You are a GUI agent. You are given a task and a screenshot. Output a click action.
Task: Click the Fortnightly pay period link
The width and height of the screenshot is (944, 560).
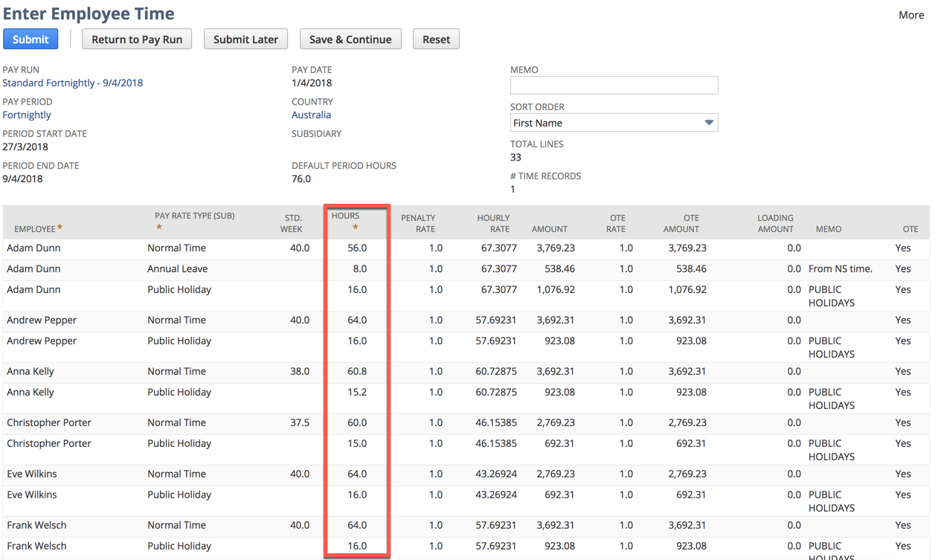pyautogui.click(x=26, y=115)
